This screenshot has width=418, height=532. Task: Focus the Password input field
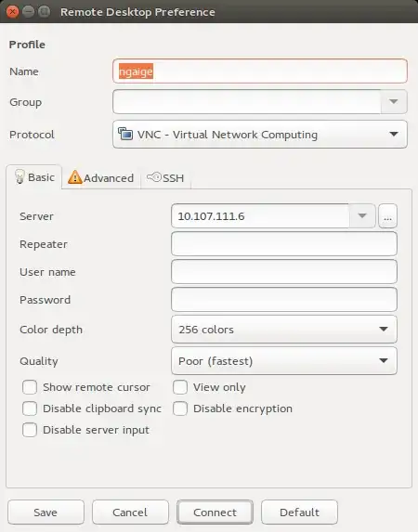[x=284, y=300]
